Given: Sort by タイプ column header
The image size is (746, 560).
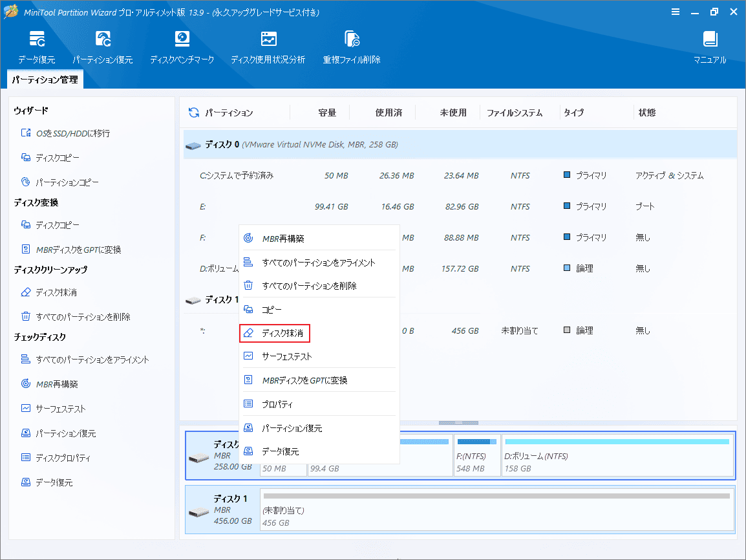Looking at the screenshot, I should point(574,113).
